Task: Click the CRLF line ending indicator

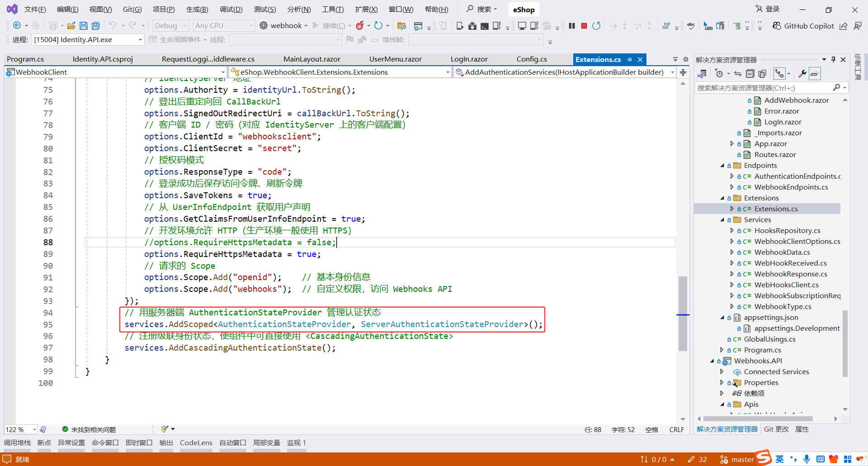Action: click(x=677, y=429)
